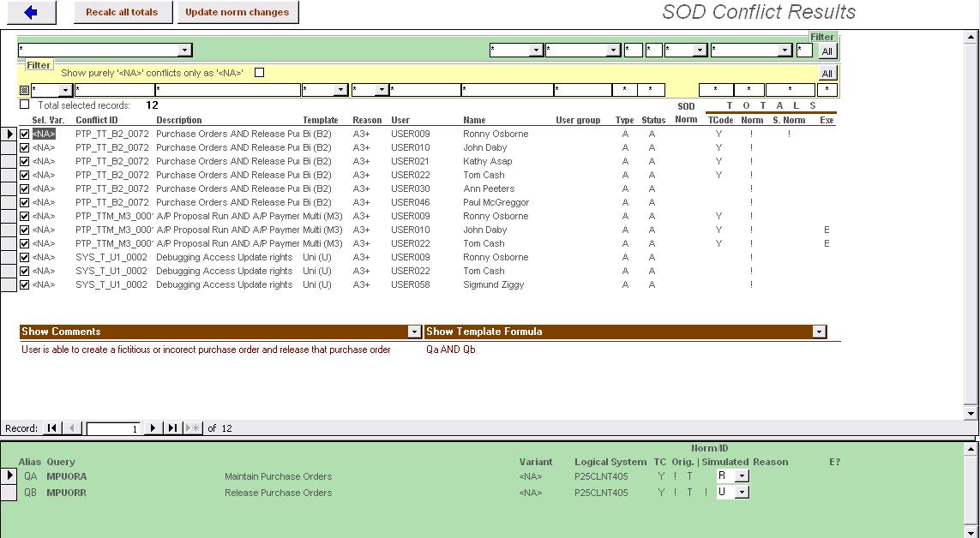Go to next record arrow icon

153,428
